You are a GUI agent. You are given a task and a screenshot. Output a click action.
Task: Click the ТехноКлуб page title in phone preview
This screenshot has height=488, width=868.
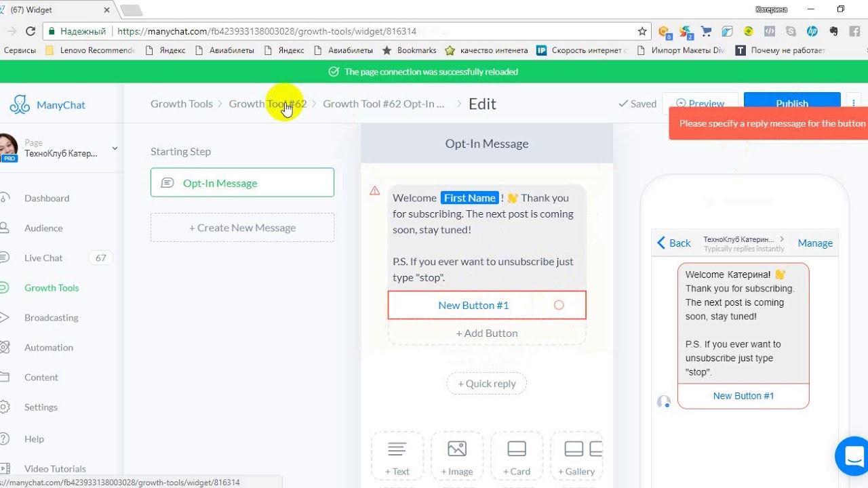(739, 239)
